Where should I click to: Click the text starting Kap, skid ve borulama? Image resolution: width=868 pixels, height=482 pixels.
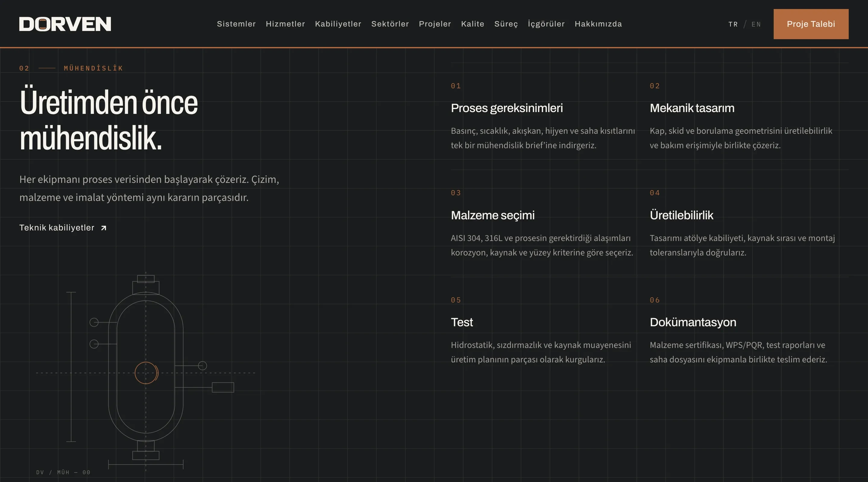[x=741, y=138]
